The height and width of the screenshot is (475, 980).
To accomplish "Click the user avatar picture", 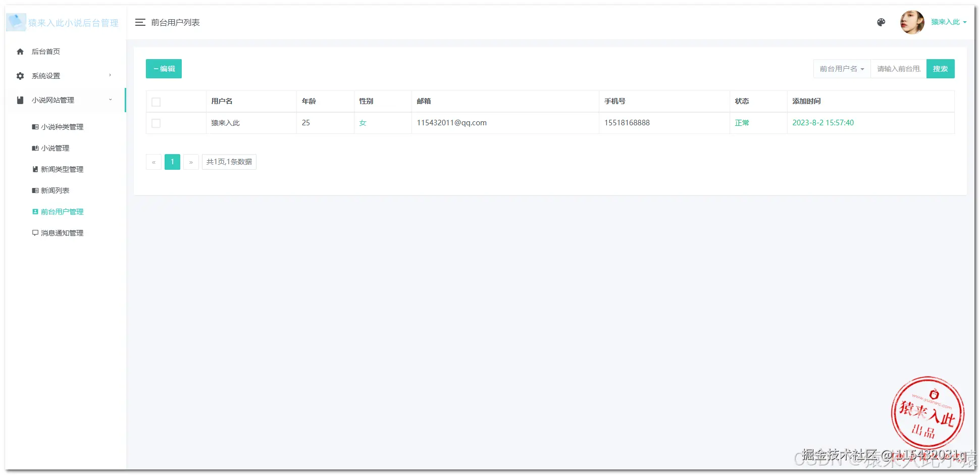I will point(912,22).
